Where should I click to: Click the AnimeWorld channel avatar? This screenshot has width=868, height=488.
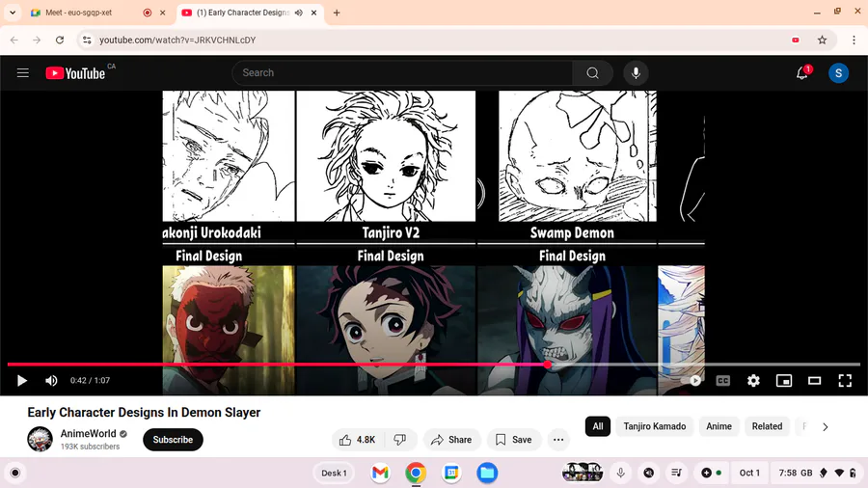coord(40,440)
